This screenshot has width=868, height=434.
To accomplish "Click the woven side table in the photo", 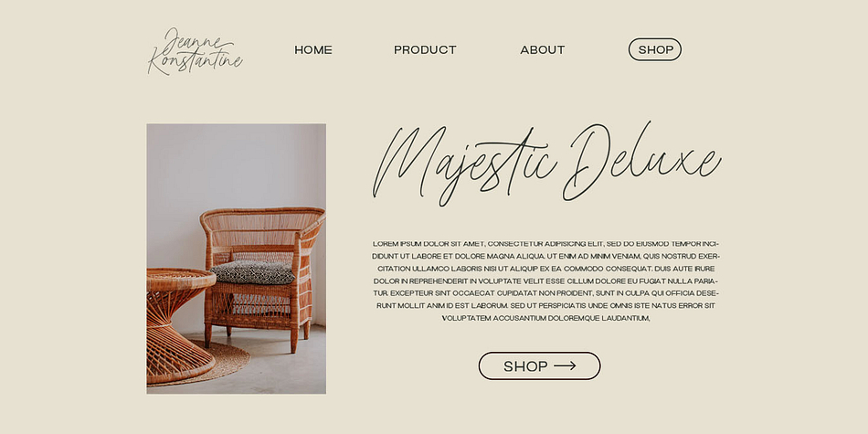I will pos(181,325).
